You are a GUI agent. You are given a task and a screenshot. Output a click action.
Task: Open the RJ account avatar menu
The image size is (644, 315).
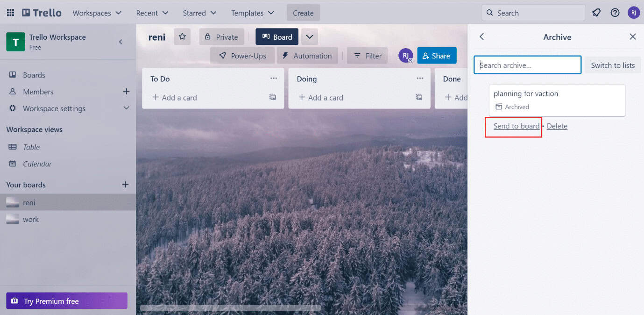pyautogui.click(x=633, y=13)
